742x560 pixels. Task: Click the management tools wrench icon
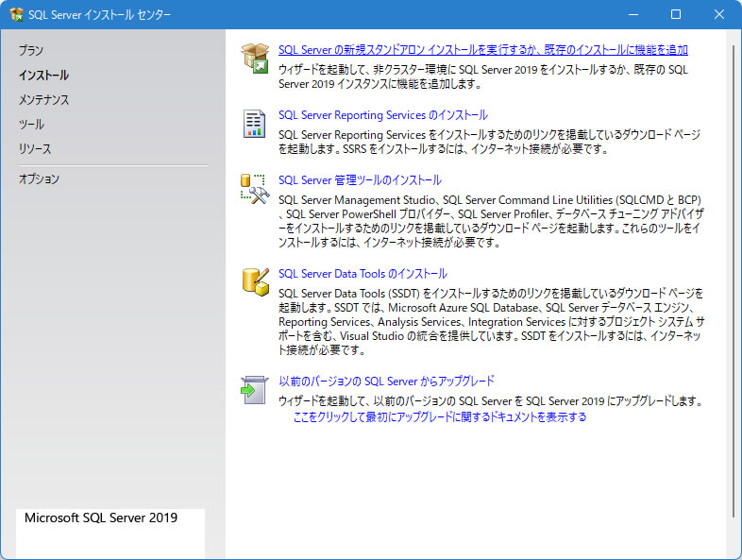255,189
